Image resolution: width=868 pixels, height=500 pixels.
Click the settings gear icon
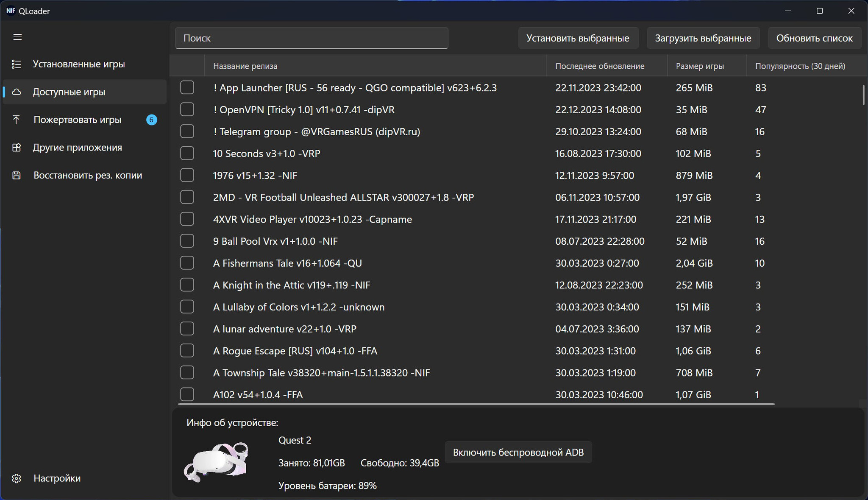17,478
